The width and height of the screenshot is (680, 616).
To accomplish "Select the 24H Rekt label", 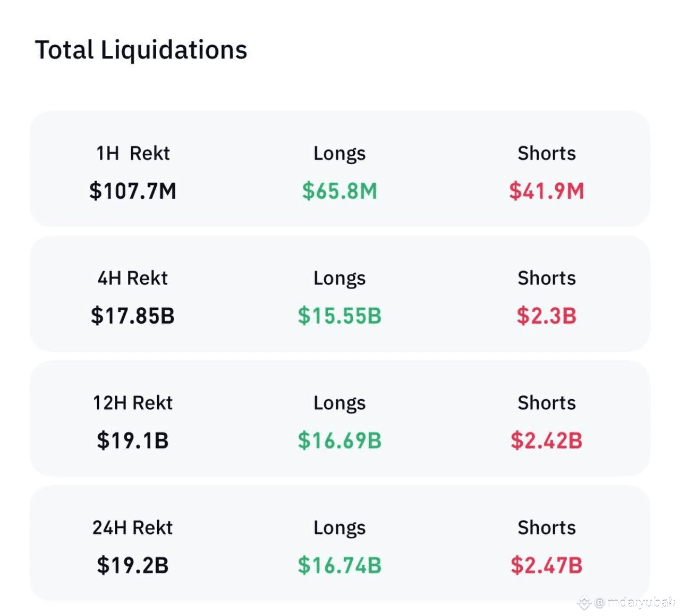I will click(133, 528).
